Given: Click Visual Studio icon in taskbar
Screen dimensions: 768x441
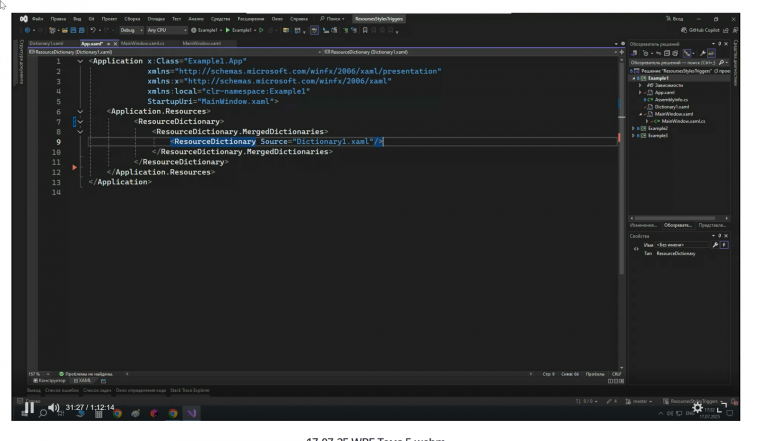Looking at the screenshot, I should click(192, 413).
